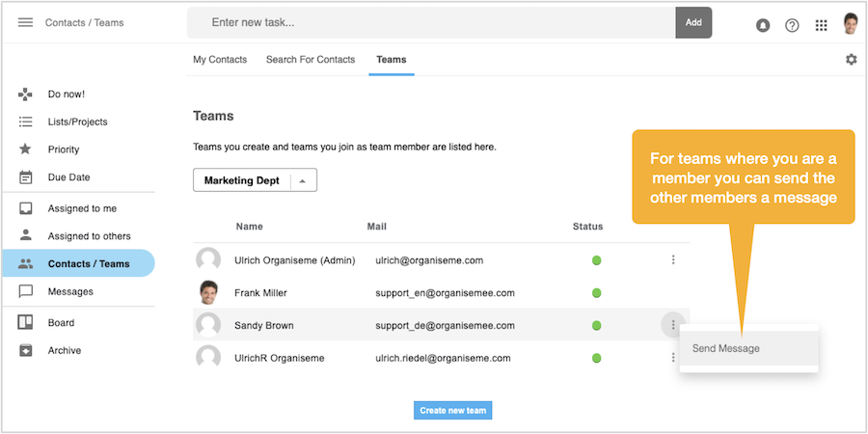Viewport: 868px width, 434px height.
Task: Open the Do now! view
Action: click(66, 95)
